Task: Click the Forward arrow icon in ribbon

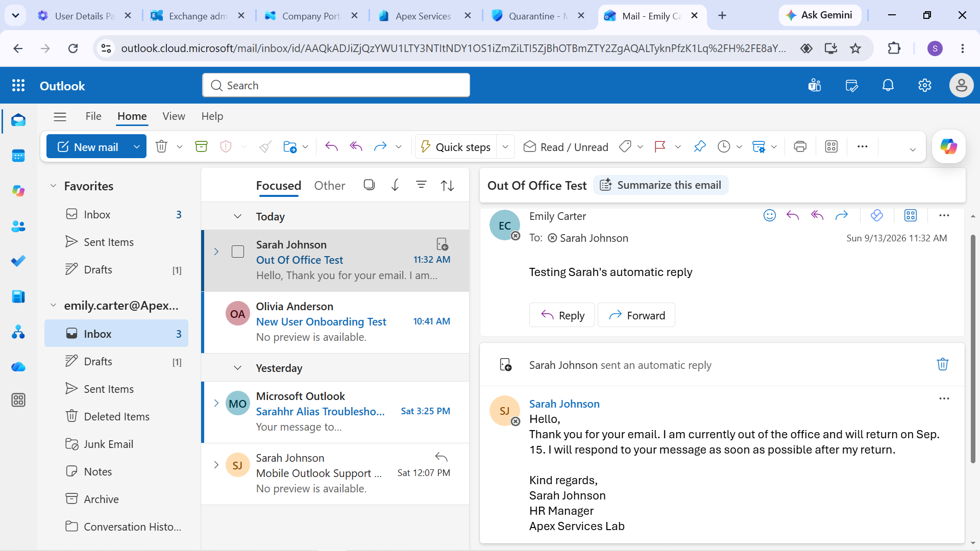Action: coord(380,147)
